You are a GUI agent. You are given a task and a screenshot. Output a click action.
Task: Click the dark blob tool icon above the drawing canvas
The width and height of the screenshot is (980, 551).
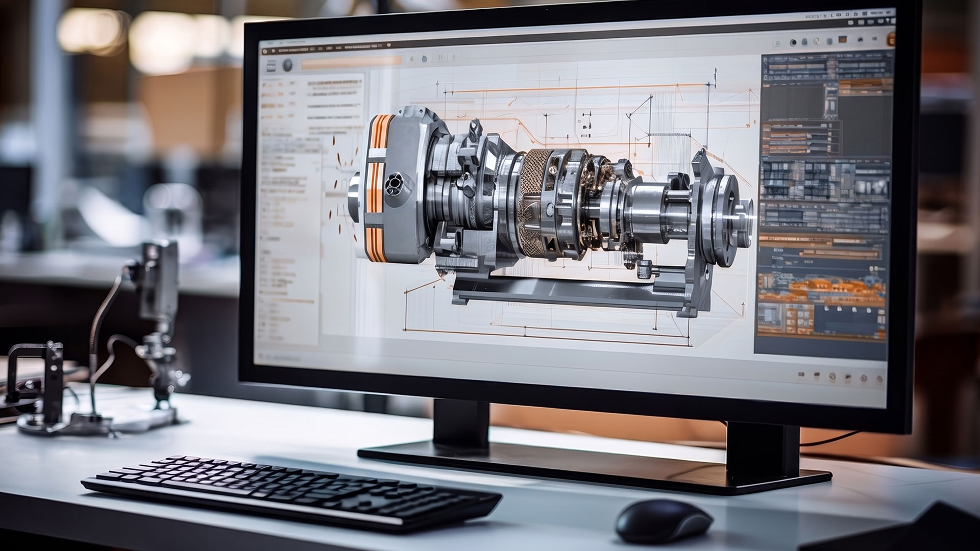click(x=424, y=59)
